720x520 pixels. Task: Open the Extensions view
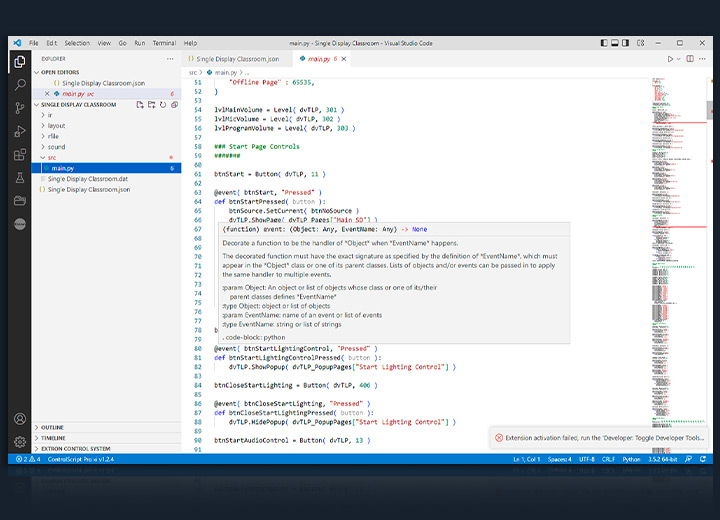click(x=20, y=155)
